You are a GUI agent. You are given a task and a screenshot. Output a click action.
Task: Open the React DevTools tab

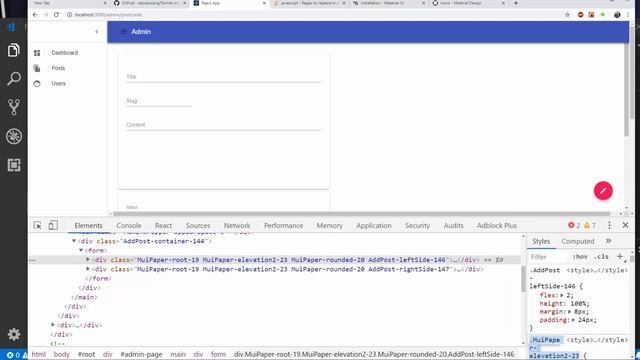pyautogui.click(x=163, y=225)
